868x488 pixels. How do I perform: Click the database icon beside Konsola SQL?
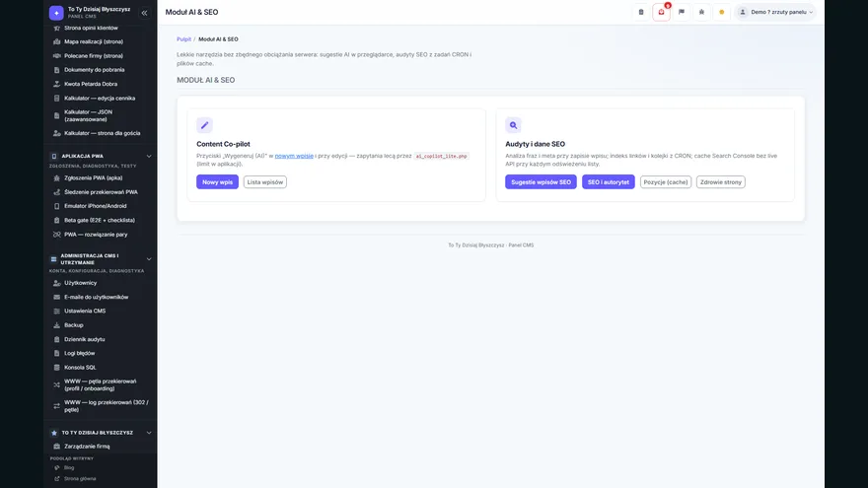tap(56, 368)
